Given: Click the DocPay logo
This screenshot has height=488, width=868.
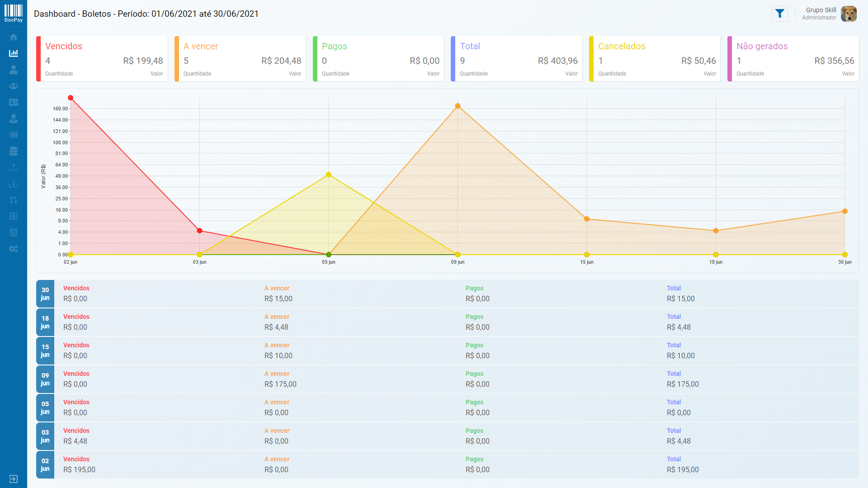Looking at the screenshot, I should (x=14, y=13).
